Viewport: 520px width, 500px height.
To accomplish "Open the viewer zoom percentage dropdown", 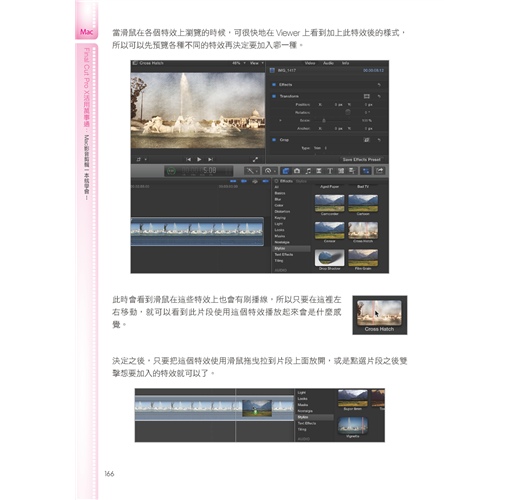I will [x=238, y=63].
